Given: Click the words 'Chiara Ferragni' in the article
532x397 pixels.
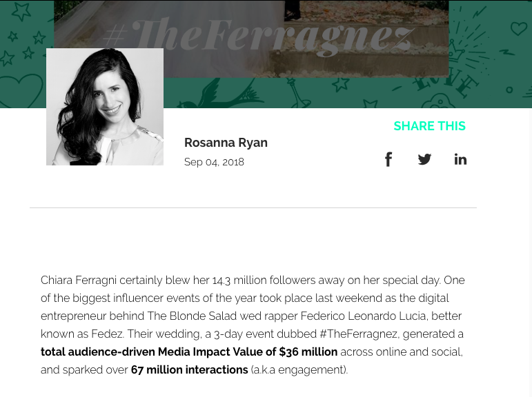Looking at the screenshot, I should [x=79, y=281].
